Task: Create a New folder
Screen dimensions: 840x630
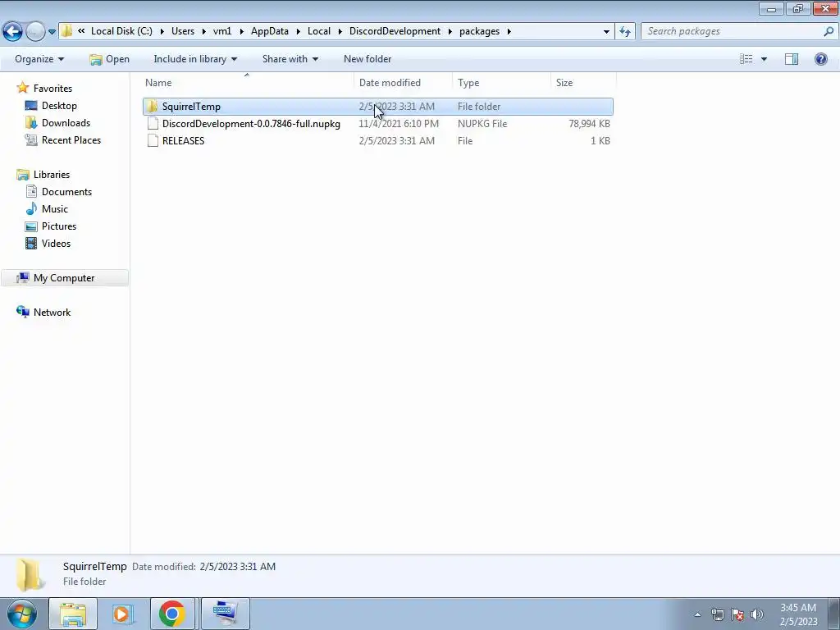Action: click(367, 59)
